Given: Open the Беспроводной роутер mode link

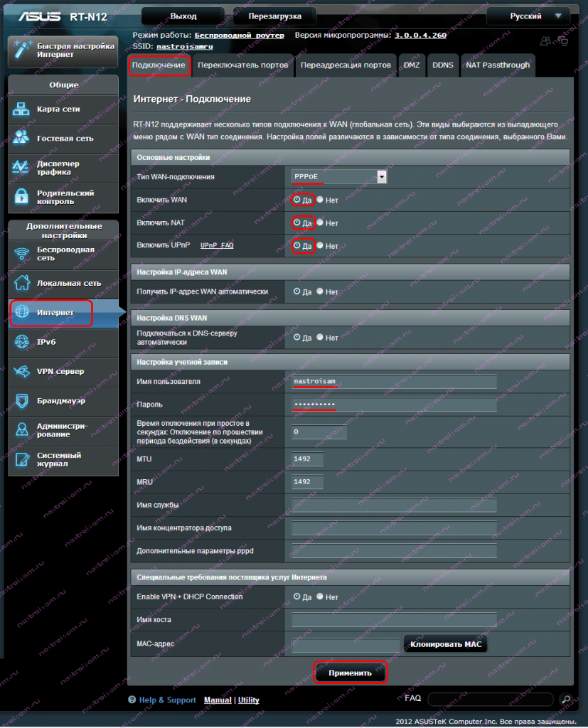Looking at the screenshot, I should [x=239, y=36].
